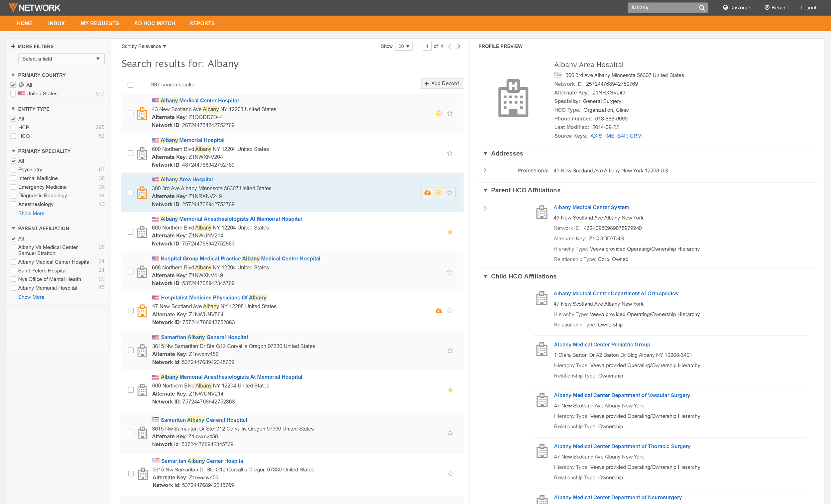Star Hospitalist Medicine Physicians Of Albany

(x=449, y=311)
